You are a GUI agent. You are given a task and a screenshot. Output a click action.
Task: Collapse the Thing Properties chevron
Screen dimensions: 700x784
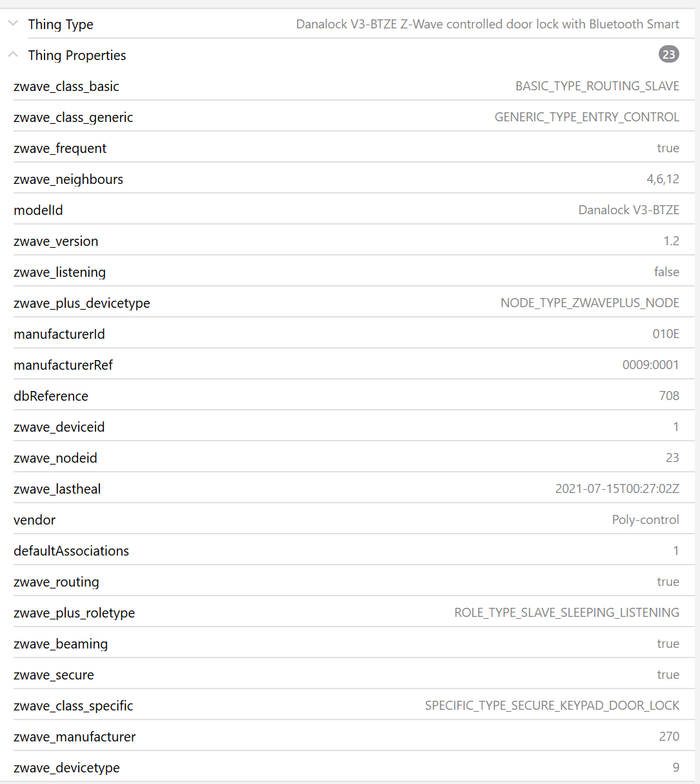13,55
